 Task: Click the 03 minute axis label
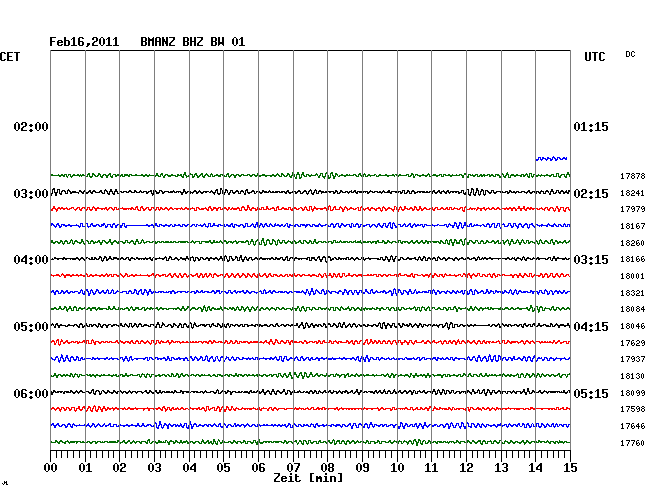coord(154,468)
